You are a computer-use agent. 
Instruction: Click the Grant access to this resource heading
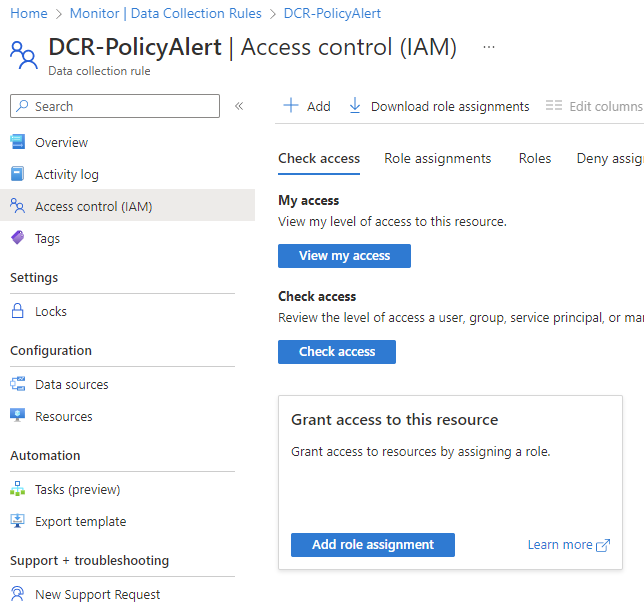tap(394, 420)
